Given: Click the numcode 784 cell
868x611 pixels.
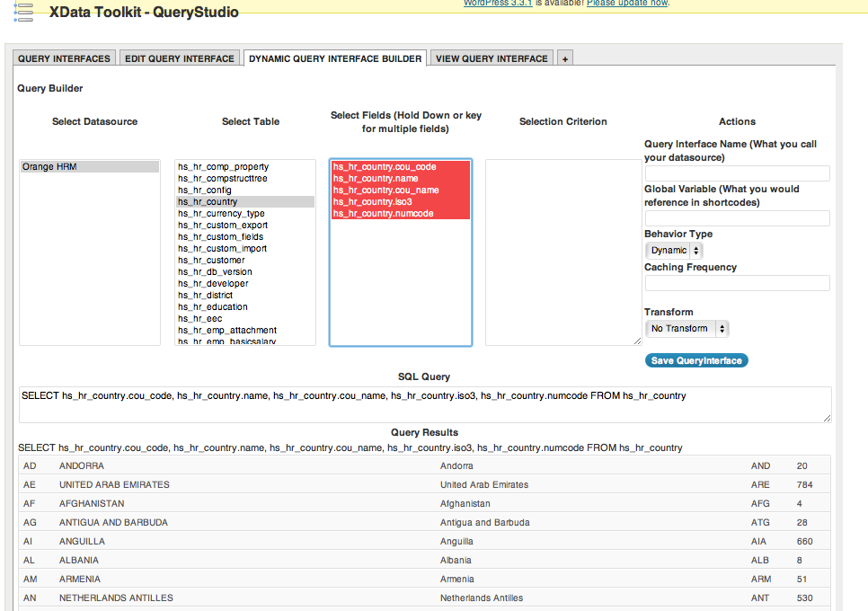Looking at the screenshot, I should [x=804, y=485].
